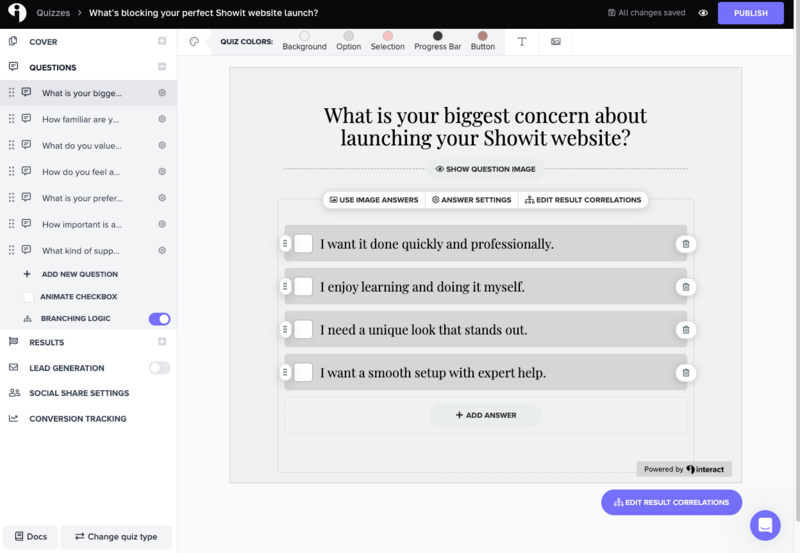The height and width of the screenshot is (553, 800).
Task: Delete answer 'I enjoy learning and doing it myself'
Action: [x=686, y=287]
